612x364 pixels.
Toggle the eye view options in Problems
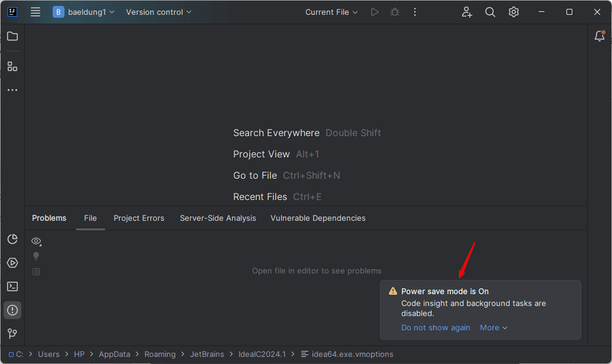point(36,241)
